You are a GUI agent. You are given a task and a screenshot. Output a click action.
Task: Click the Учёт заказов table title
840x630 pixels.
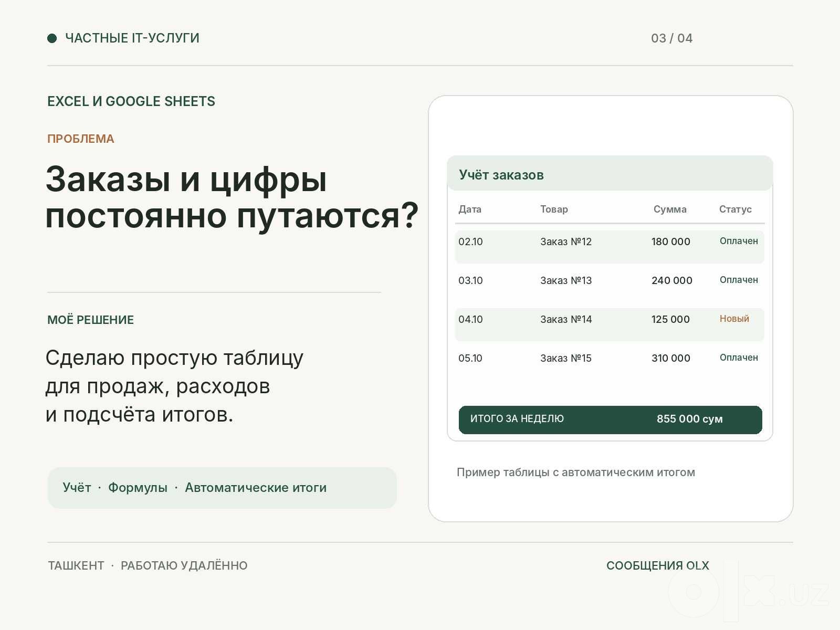coord(501,175)
